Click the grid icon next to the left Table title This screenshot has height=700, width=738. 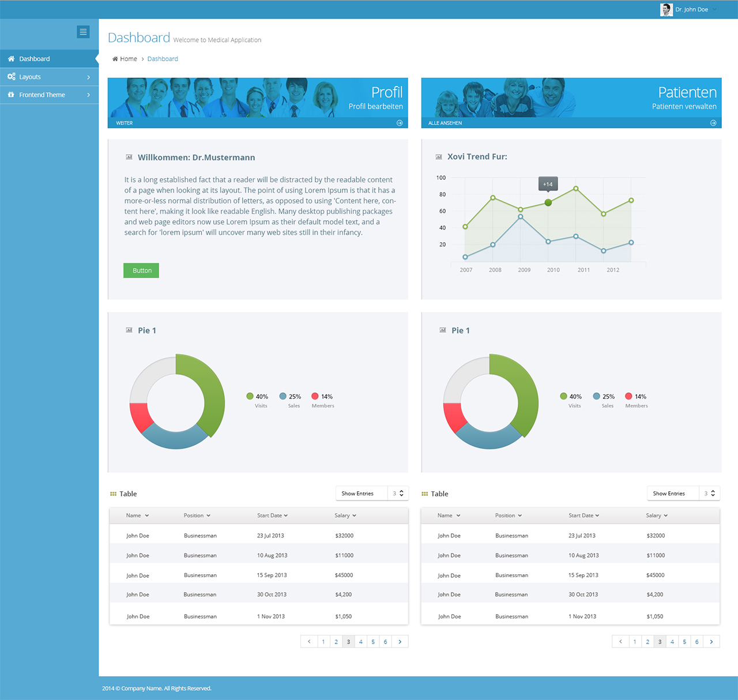tap(114, 494)
